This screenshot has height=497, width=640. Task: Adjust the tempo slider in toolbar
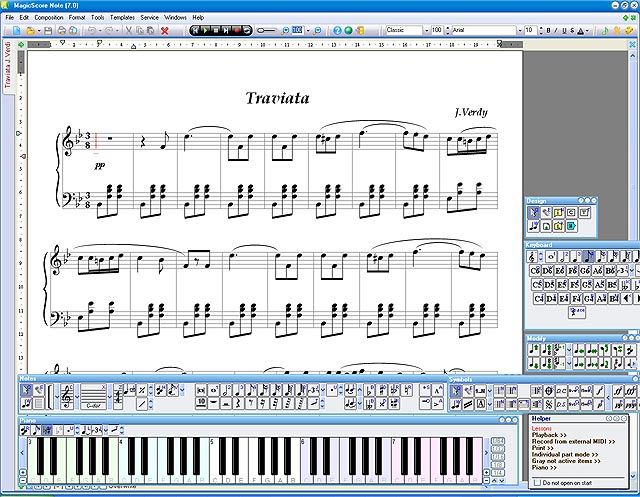266,31
